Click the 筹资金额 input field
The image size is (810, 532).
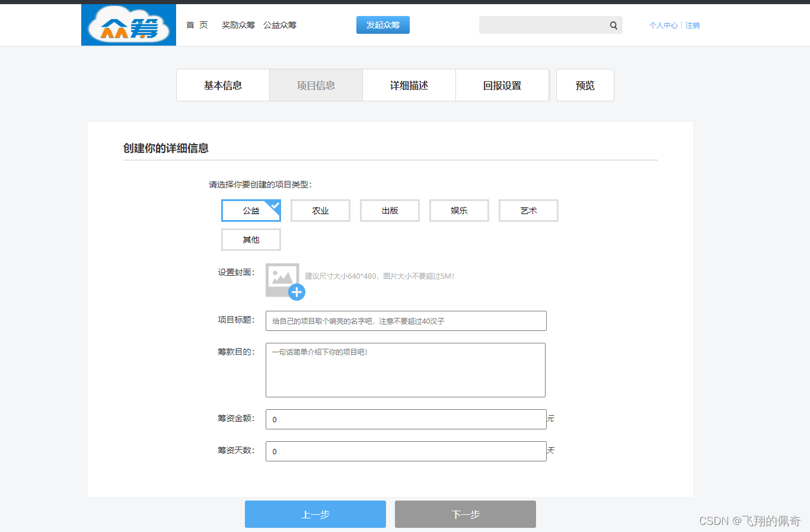[406, 419]
